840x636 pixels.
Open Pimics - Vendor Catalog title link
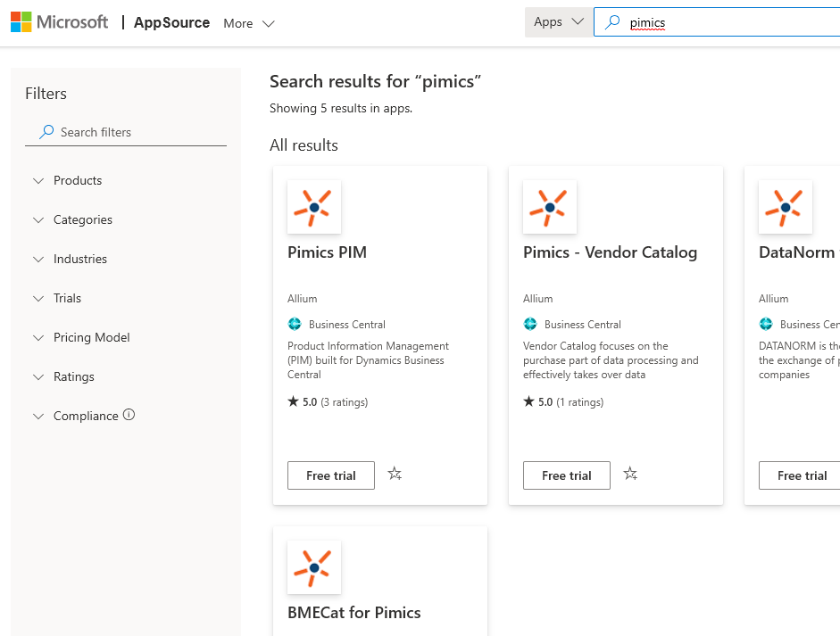(611, 252)
